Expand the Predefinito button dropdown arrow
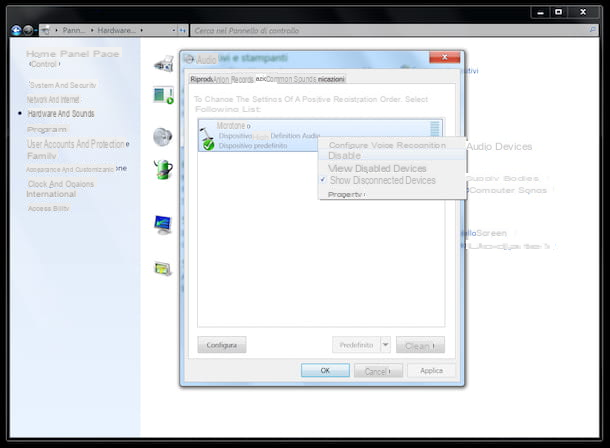610x448 pixels. 385,345
